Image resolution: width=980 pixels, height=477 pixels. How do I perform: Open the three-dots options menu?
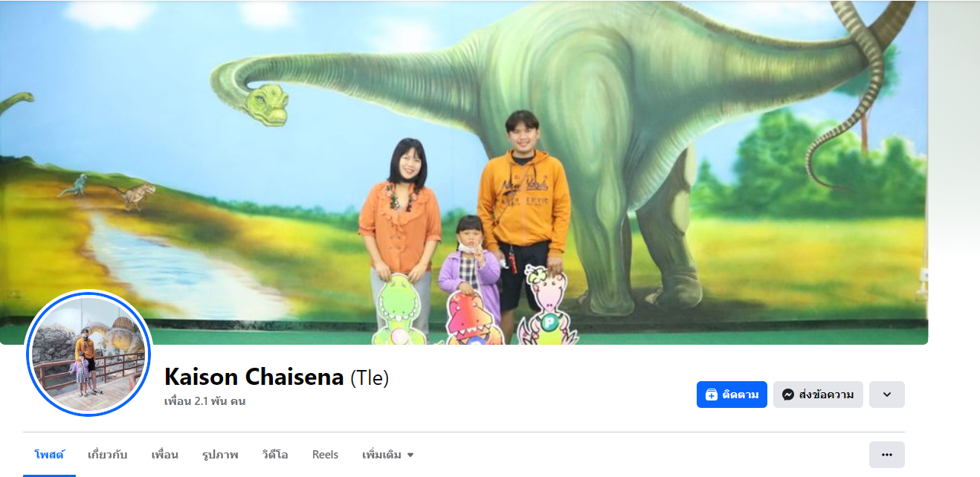tap(887, 455)
